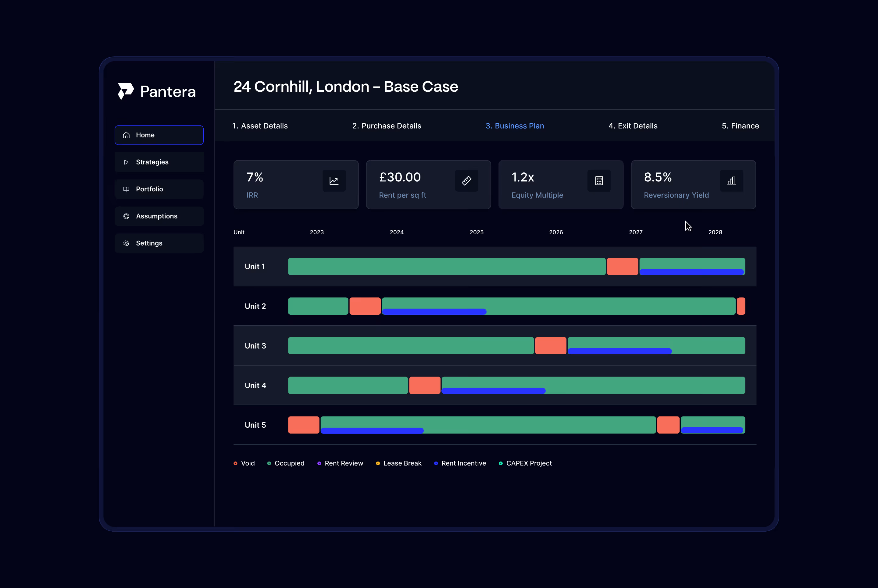The height and width of the screenshot is (588, 878).
Task: Click the line chart icon in IRR card
Action: click(334, 181)
